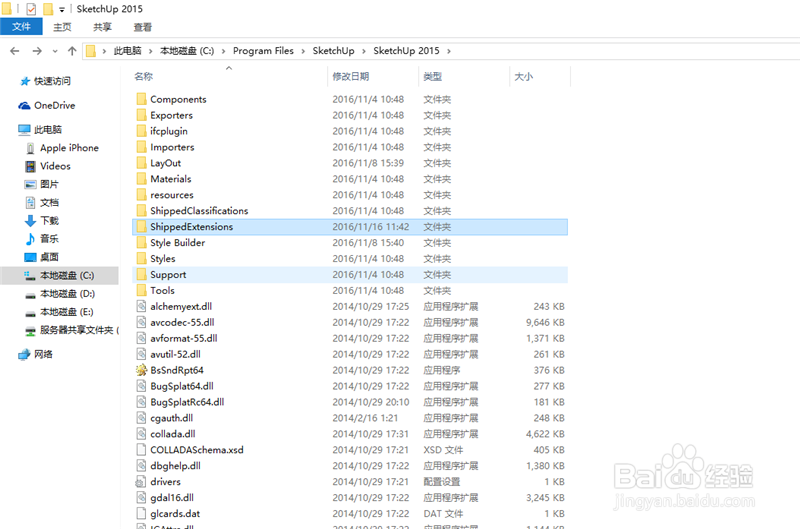Open 桌面 in the sidebar
Image resolution: width=800 pixels, height=529 pixels.
[x=41, y=257]
